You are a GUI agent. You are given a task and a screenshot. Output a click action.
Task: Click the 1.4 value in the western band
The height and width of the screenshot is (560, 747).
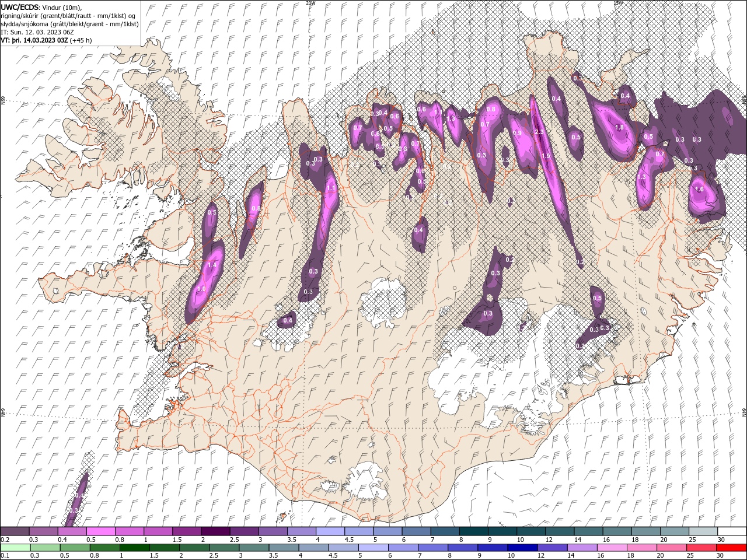(x=212, y=265)
